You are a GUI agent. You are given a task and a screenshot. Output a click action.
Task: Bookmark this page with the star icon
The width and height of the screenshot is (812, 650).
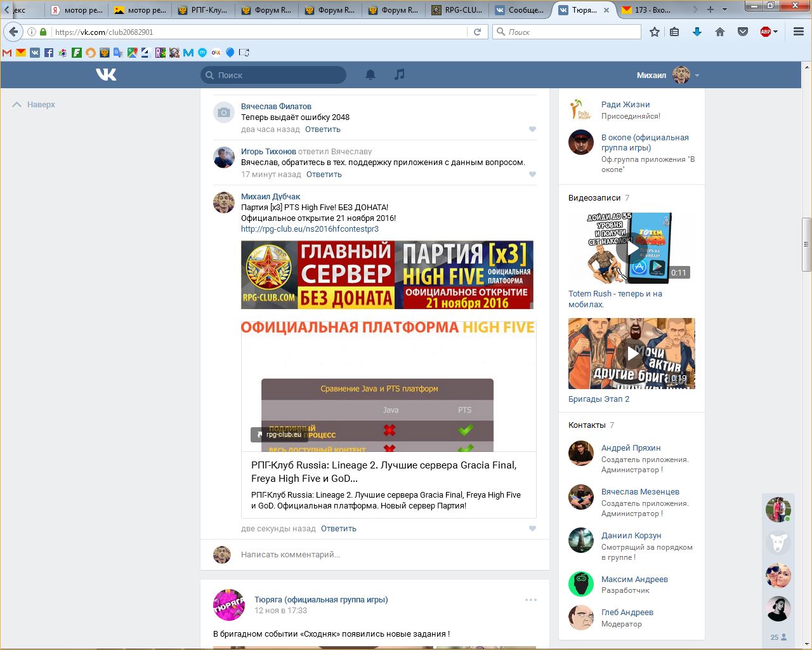pos(655,32)
